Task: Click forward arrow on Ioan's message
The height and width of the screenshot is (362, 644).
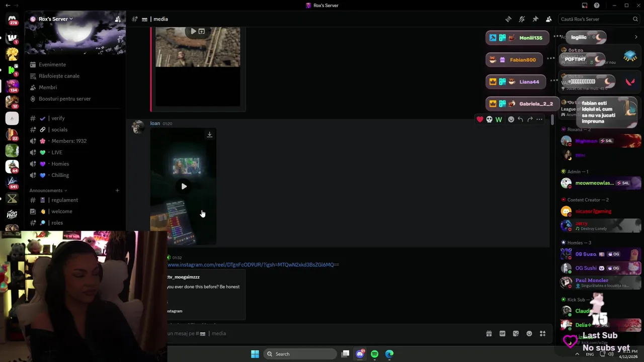Action: pyautogui.click(x=530, y=119)
